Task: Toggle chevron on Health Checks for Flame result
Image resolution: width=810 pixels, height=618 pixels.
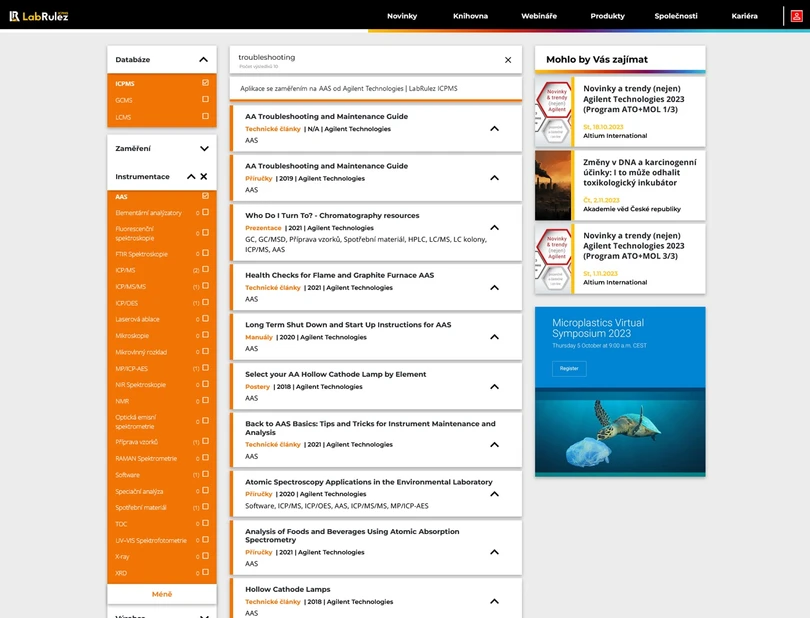Action: 494,288
